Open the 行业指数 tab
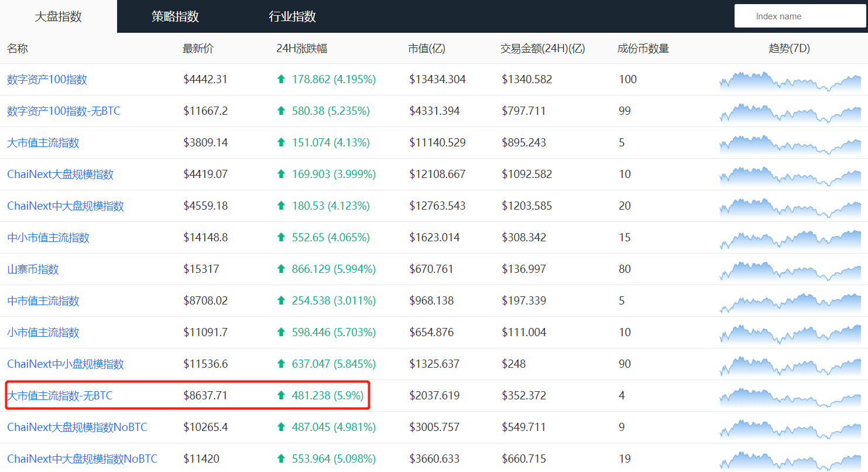The width and height of the screenshot is (868, 472). point(293,16)
